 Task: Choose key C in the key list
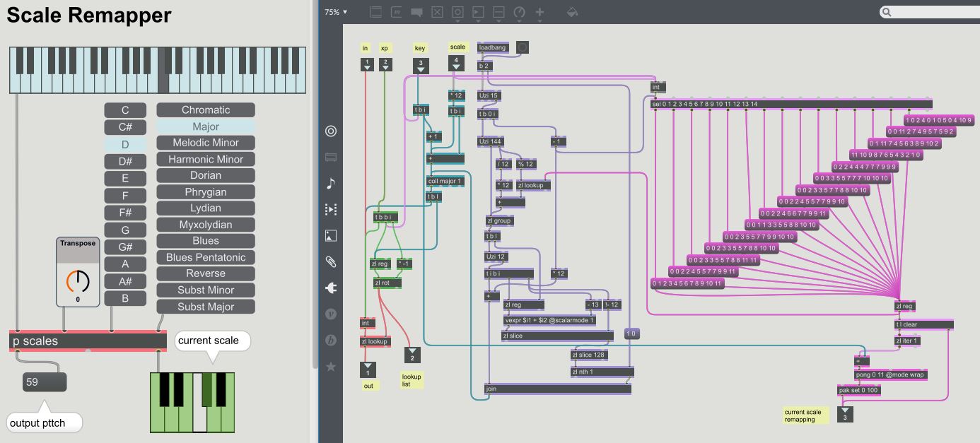[125, 110]
